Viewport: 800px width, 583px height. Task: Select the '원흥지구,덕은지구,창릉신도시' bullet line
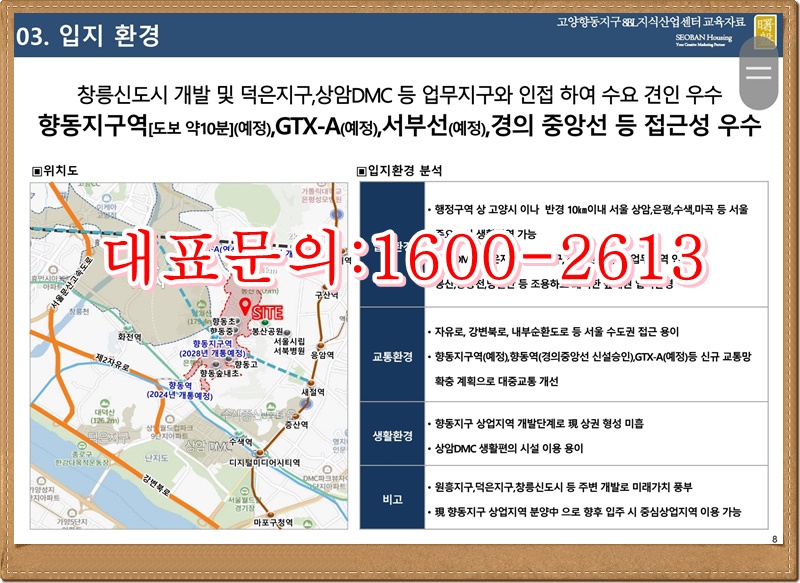(563, 487)
